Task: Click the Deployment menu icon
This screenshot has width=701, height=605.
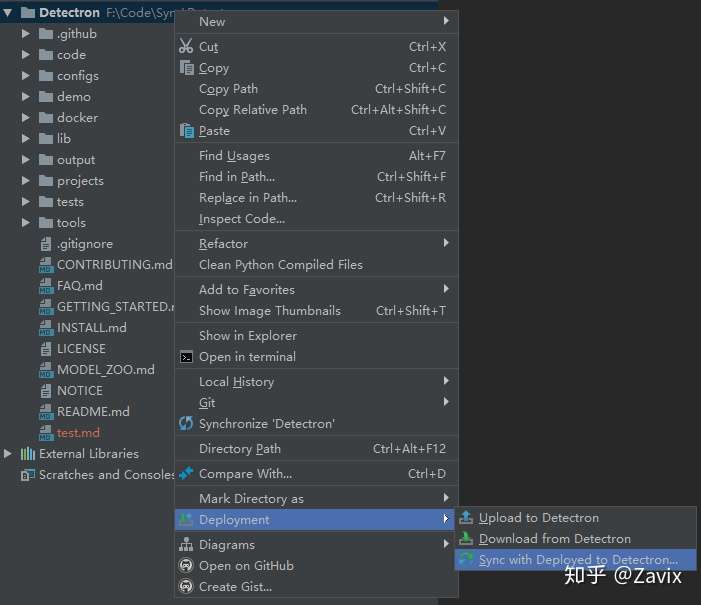Action: [x=186, y=520]
